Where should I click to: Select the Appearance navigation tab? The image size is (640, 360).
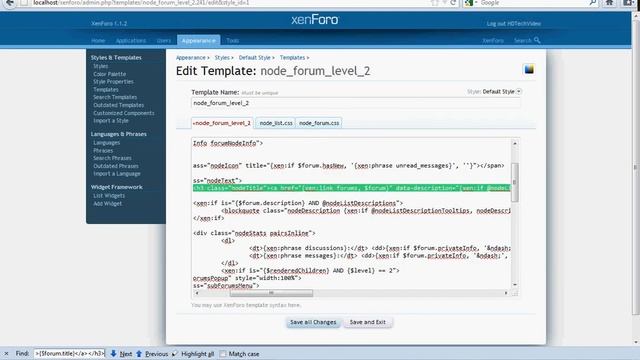tap(199, 40)
